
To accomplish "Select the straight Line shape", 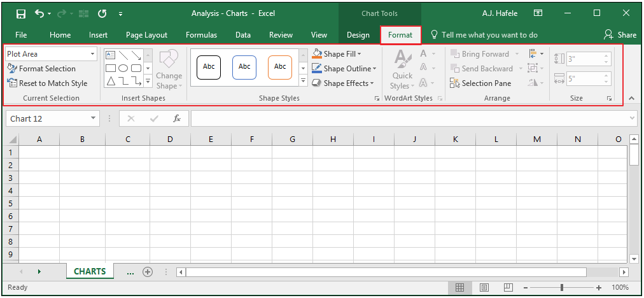I will coord(123,55).
